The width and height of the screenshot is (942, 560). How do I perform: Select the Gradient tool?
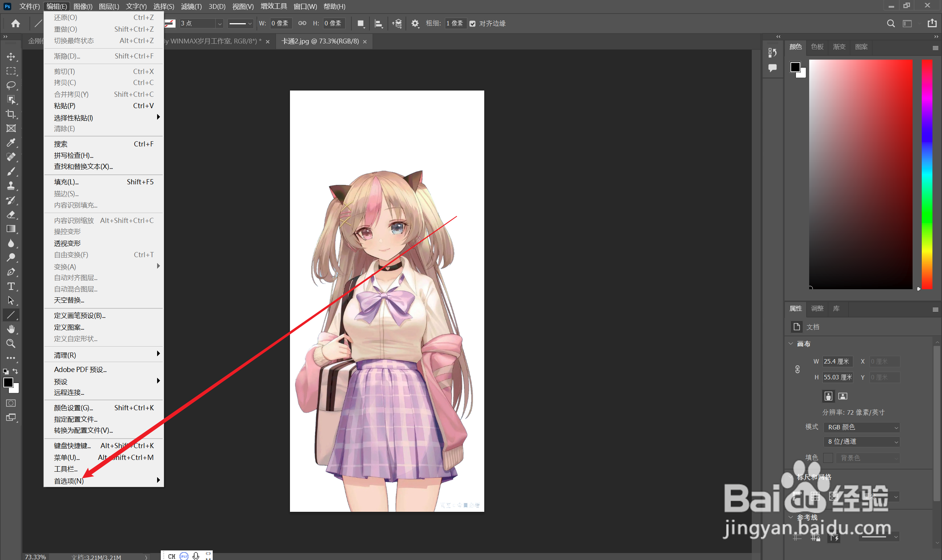[x=11, y=229]
